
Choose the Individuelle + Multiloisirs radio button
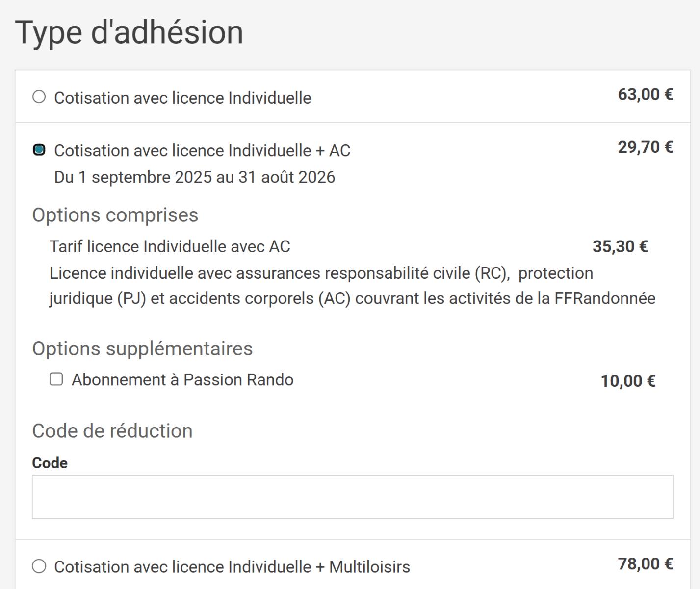(39, 566)
